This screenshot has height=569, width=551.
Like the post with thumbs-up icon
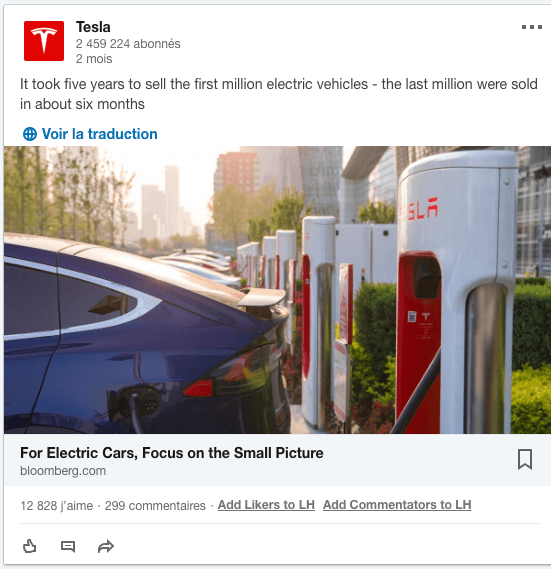(x=30, y=546)
